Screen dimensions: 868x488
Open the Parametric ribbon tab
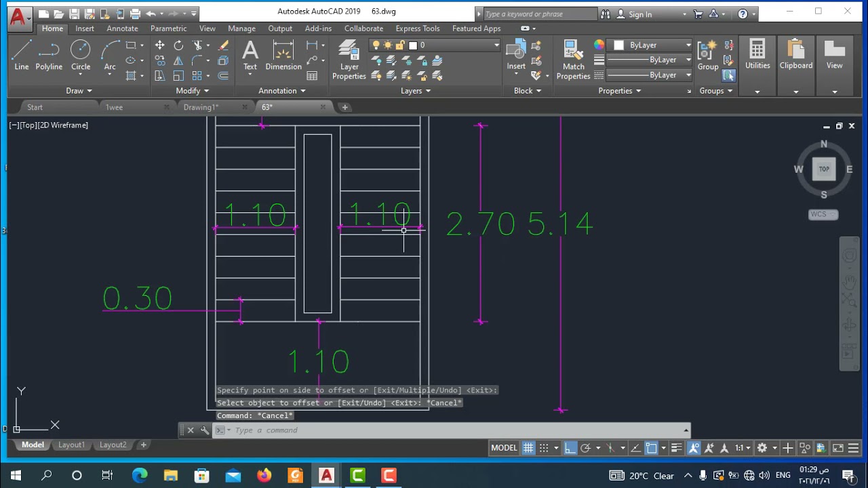coord(168,28)
